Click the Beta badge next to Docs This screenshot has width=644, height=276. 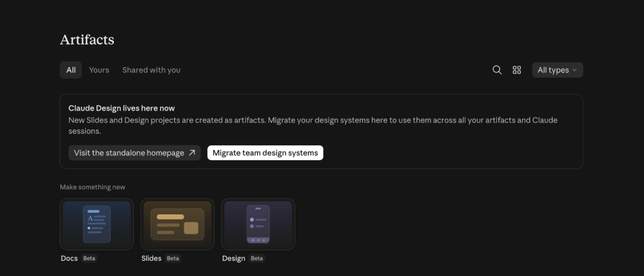(89, 258)
